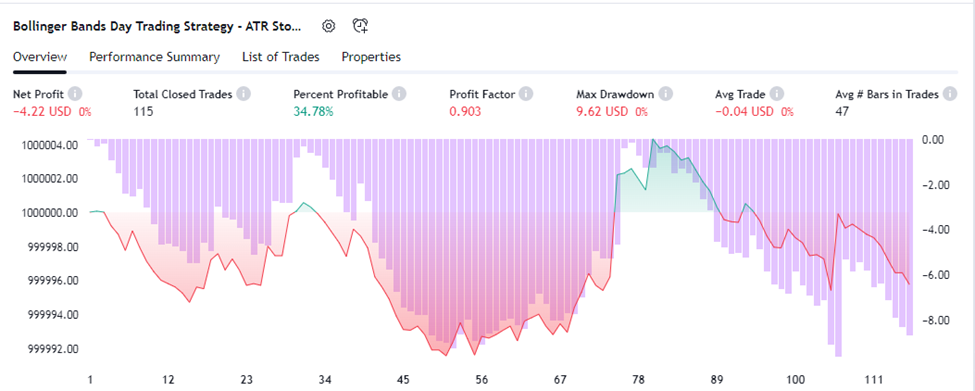Click info icon beside Total Closed Trades

(x=244, y=94)
